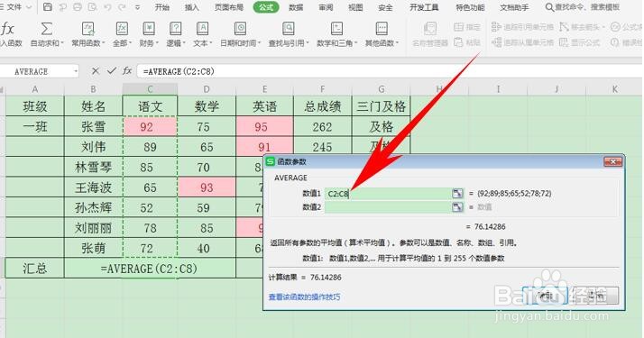Click the redo arrow icon

pyautogui.click(x=122, y=7)
